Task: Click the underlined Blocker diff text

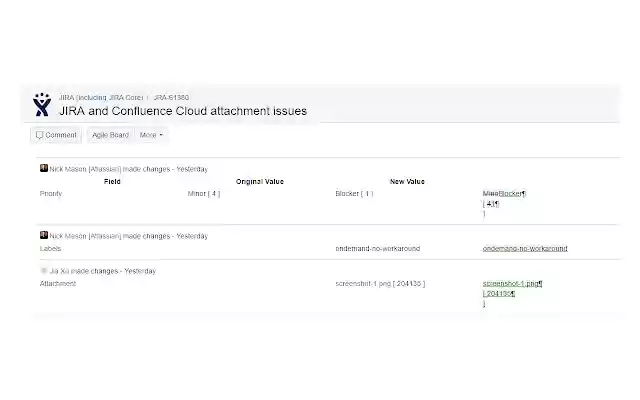Action: [510, 193]
